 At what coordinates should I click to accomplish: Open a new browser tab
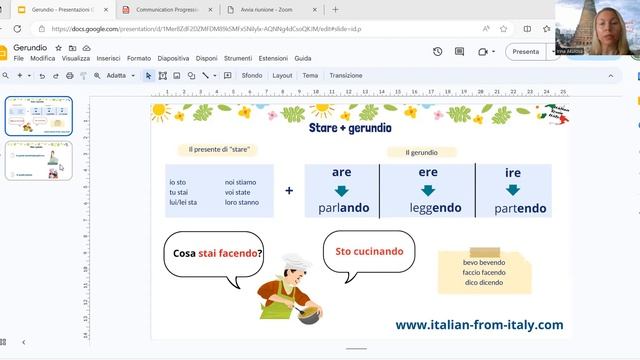click(x=335, y=9)
